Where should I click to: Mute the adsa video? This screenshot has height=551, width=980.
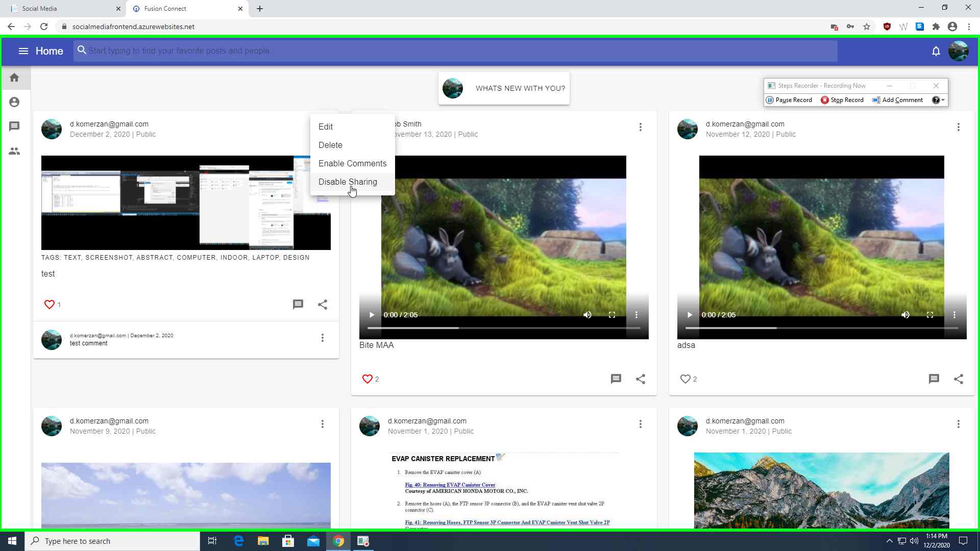[905, 315]
